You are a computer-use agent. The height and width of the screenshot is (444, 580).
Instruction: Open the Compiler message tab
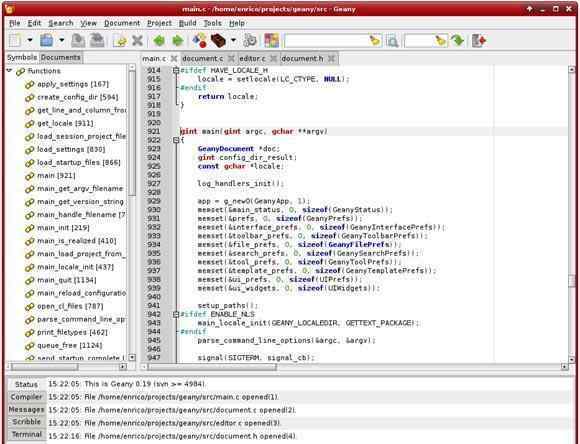tap(26, 397)
